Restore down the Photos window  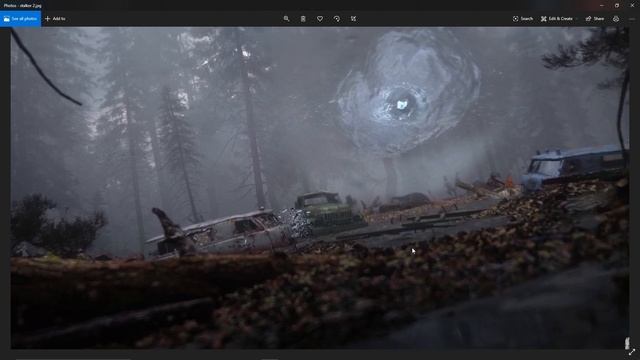point(617,5)
